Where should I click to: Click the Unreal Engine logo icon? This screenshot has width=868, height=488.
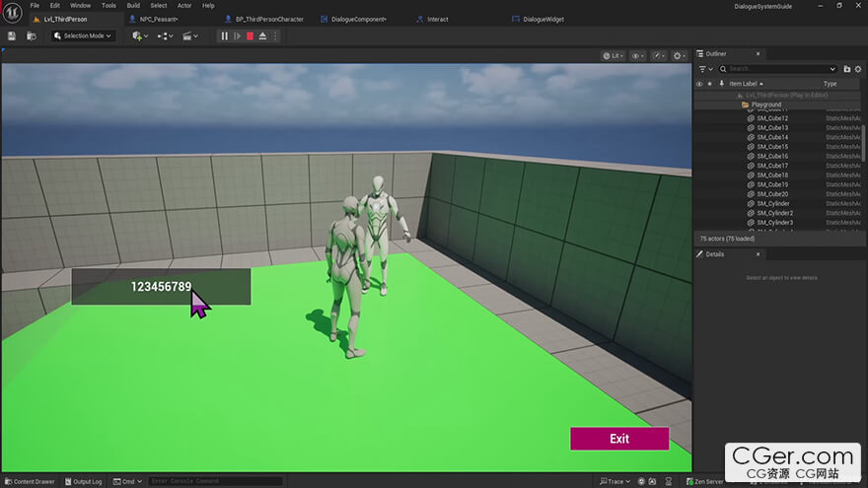point(12,11)
